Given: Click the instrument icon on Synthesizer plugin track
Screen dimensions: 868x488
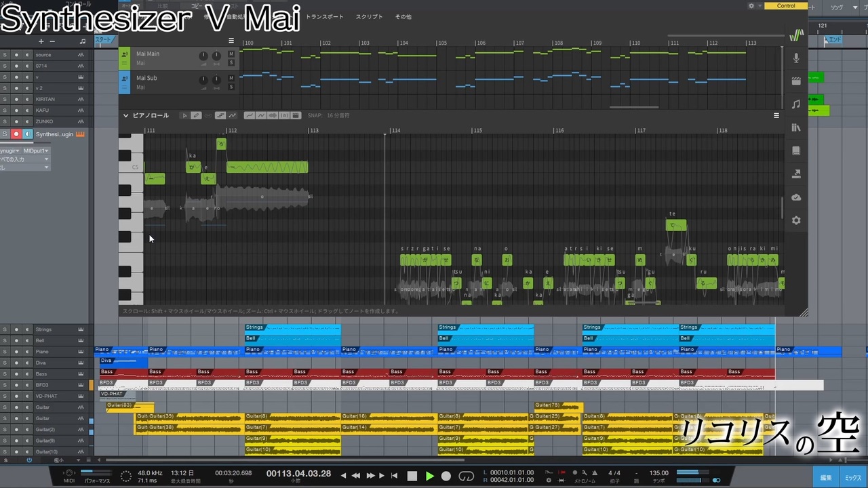Looking at the screenshot, I should (x=81, y=134).
